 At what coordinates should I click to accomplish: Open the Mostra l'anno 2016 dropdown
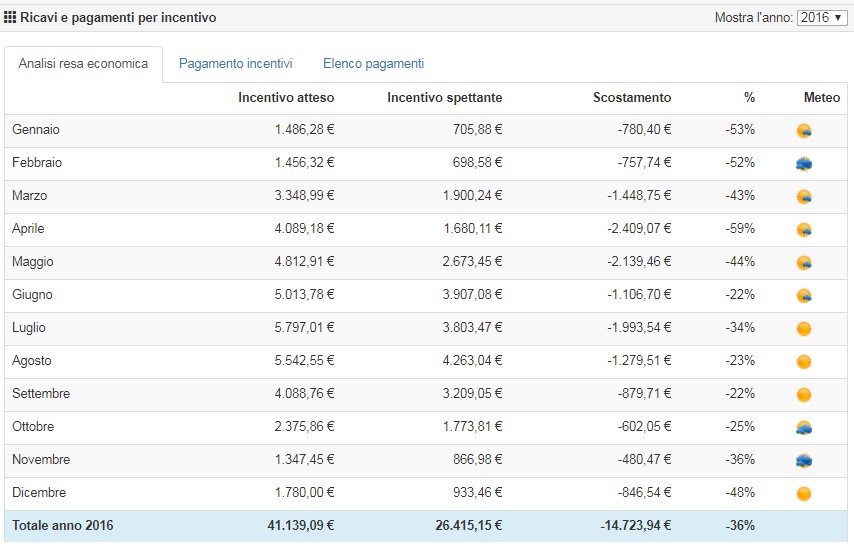(821, 18)
